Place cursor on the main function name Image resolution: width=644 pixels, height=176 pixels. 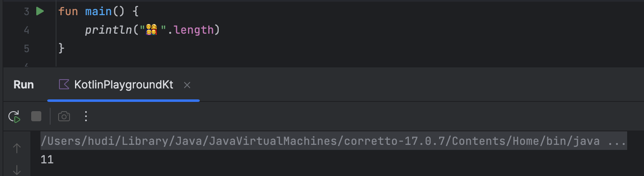(x=98, y=11)
